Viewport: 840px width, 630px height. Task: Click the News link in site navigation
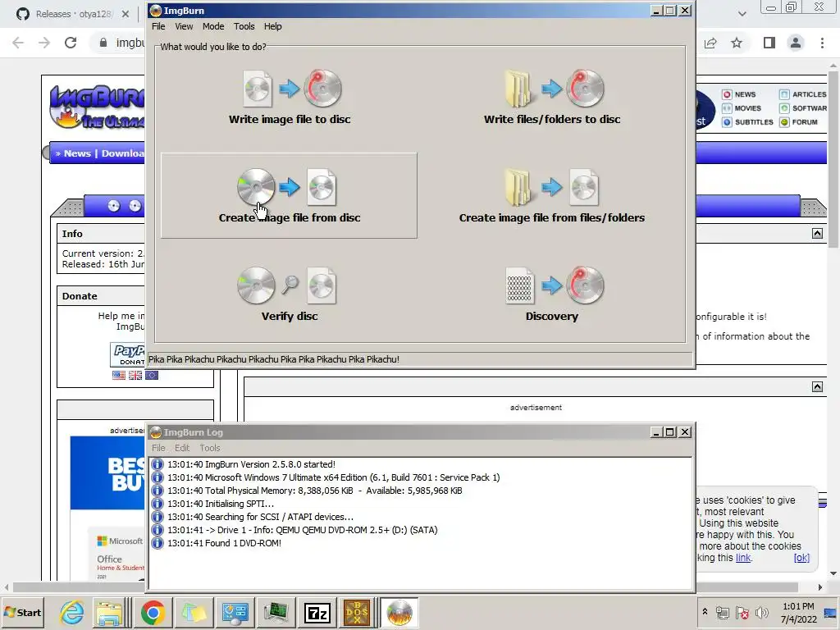[77, 153]
